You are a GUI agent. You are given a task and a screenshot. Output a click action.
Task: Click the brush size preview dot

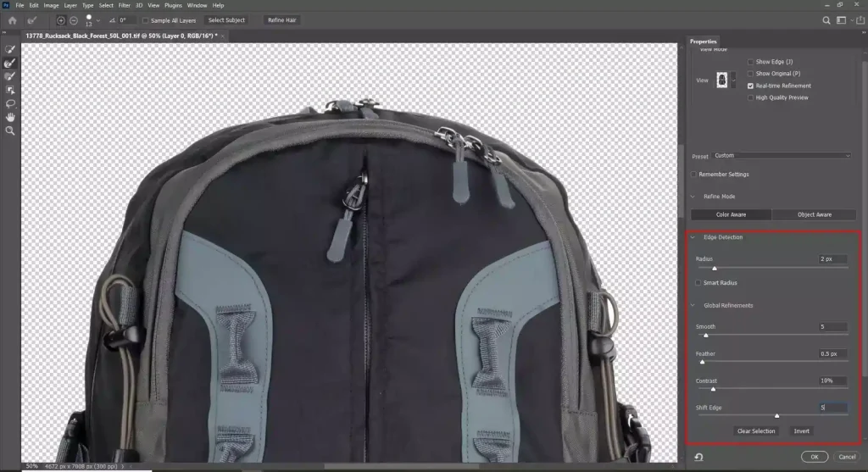point(88,18)
